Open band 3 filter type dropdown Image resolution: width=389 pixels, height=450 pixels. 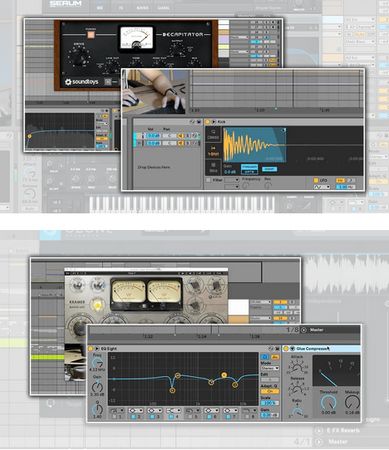pos(155,410)
